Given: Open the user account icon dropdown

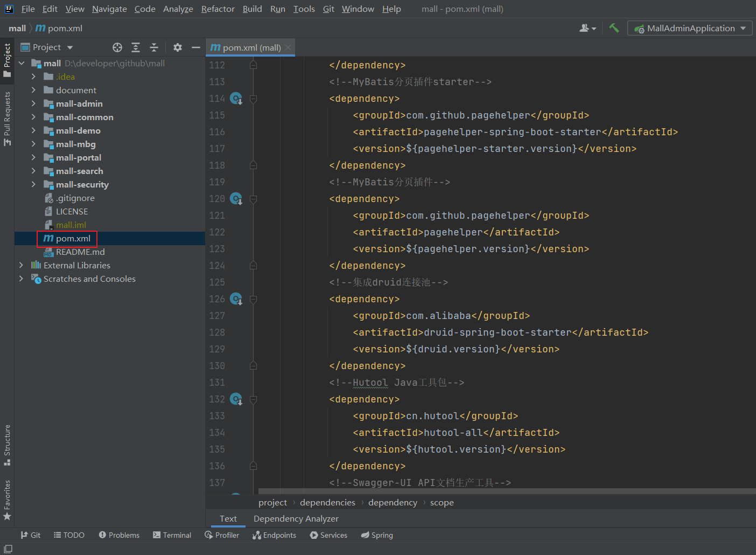Looking at the screenshot, I should pos(587,28).
